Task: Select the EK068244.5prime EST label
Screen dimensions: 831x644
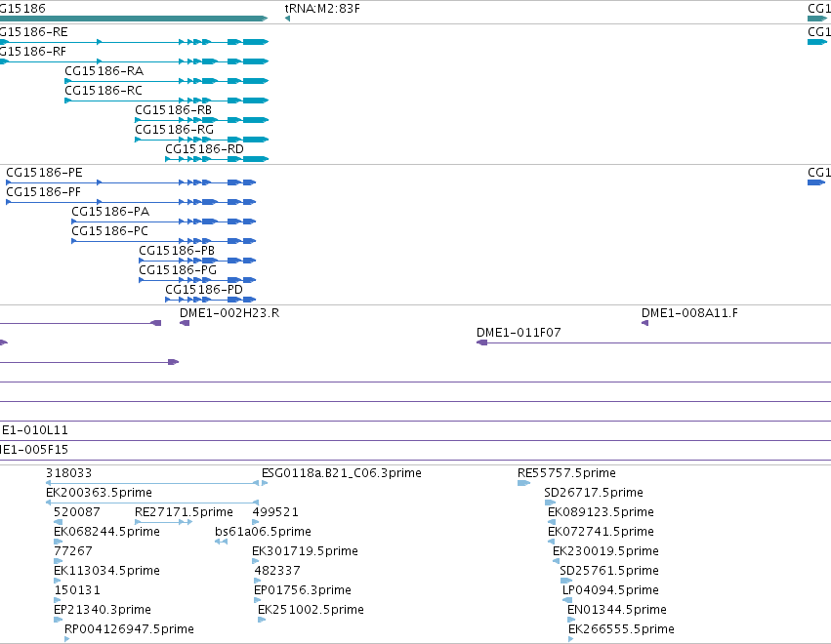Action: (x=107, y=532)
